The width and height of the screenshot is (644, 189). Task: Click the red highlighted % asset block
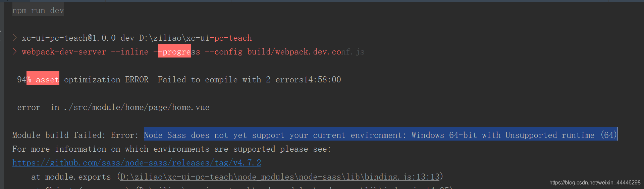43,78
